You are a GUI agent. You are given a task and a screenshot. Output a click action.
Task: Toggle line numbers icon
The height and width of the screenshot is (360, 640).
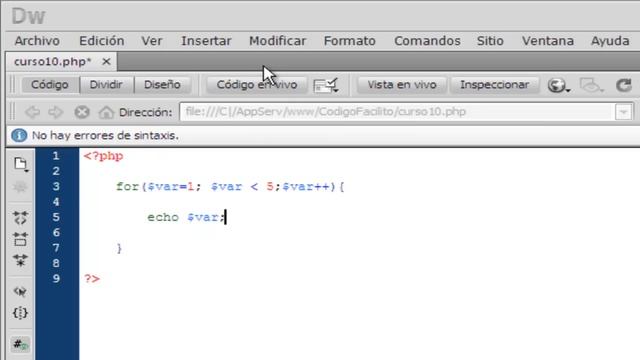(x=20, y=345)
